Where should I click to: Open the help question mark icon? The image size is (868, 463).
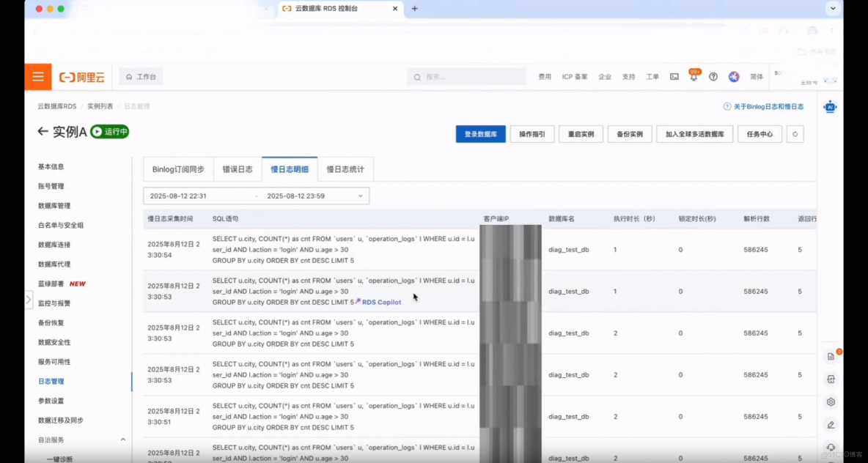pos(713,76)
